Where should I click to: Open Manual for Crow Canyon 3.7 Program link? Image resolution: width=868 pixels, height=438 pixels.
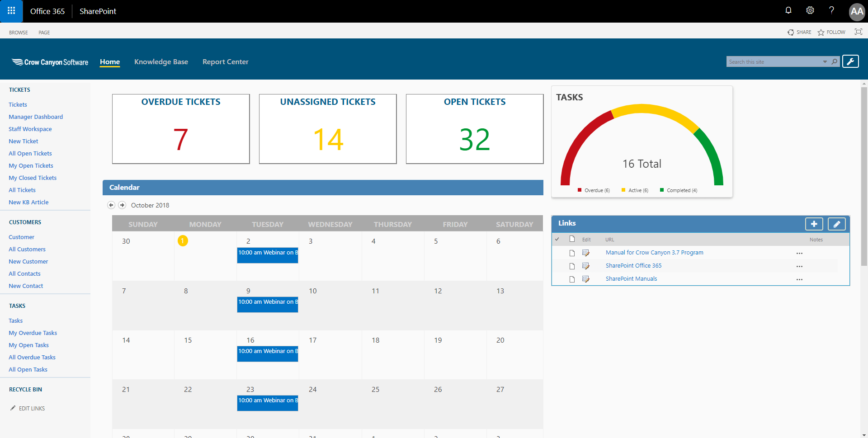coord(655,253)
